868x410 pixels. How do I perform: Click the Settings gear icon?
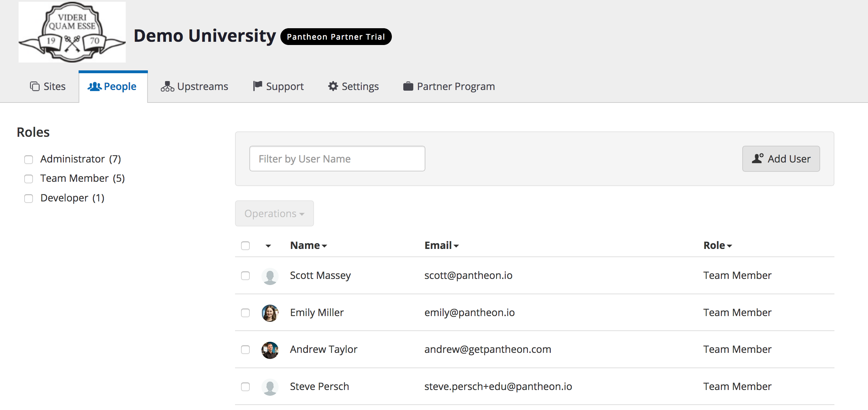tap(333, 86)
